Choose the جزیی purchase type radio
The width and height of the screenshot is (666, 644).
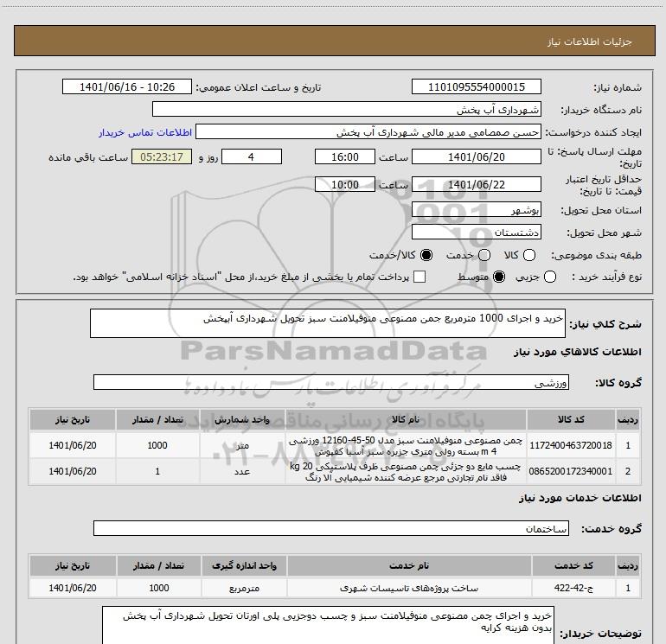point(550,277)
